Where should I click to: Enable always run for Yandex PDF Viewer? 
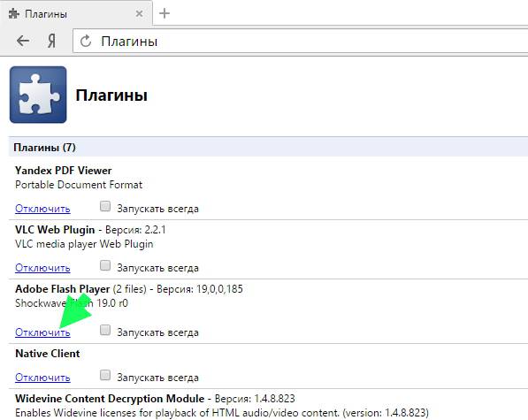105,206
